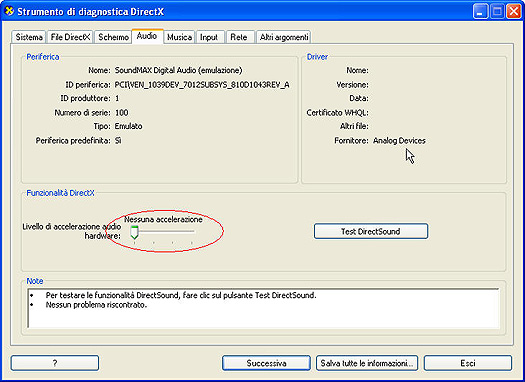Click the serial number value 100
This screenshot has width=525, height=382.
tap(122, 112)
